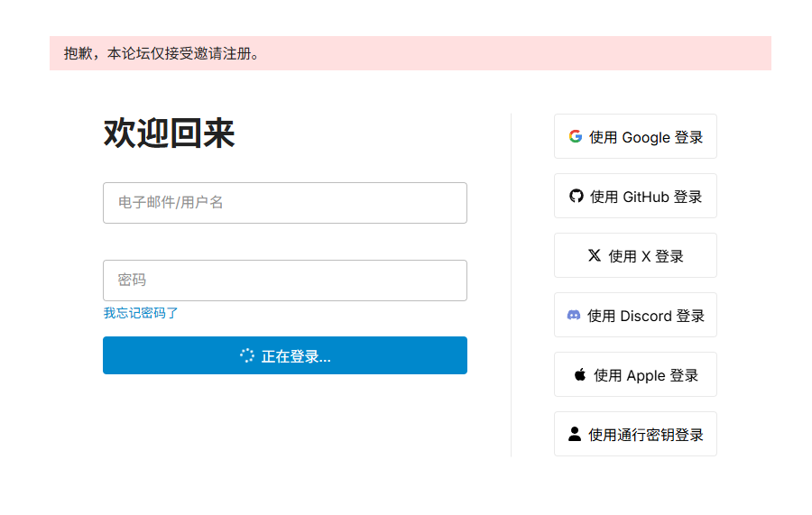The height and width of the screenshot is (515, 812).
Task: Click the passkey person icon
Action: pos(575,434)
